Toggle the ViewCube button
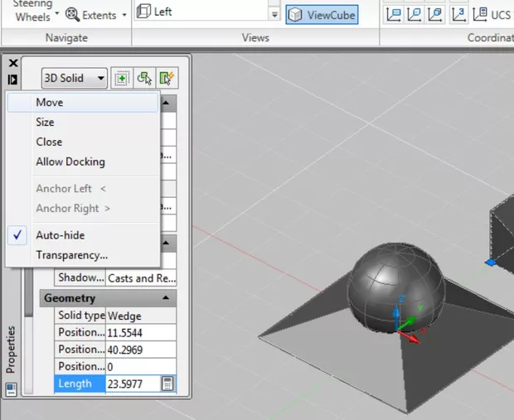 pyautogui.click(x=322, y=14)
